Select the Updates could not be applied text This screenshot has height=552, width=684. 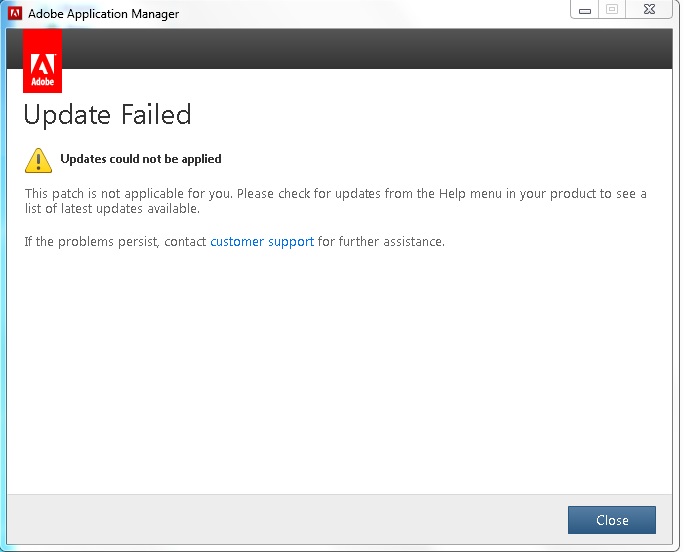pos(140,159)
